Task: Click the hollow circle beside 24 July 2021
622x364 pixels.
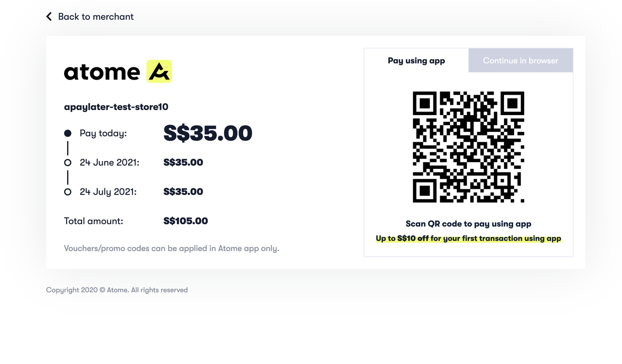Action: click(68, 191)
